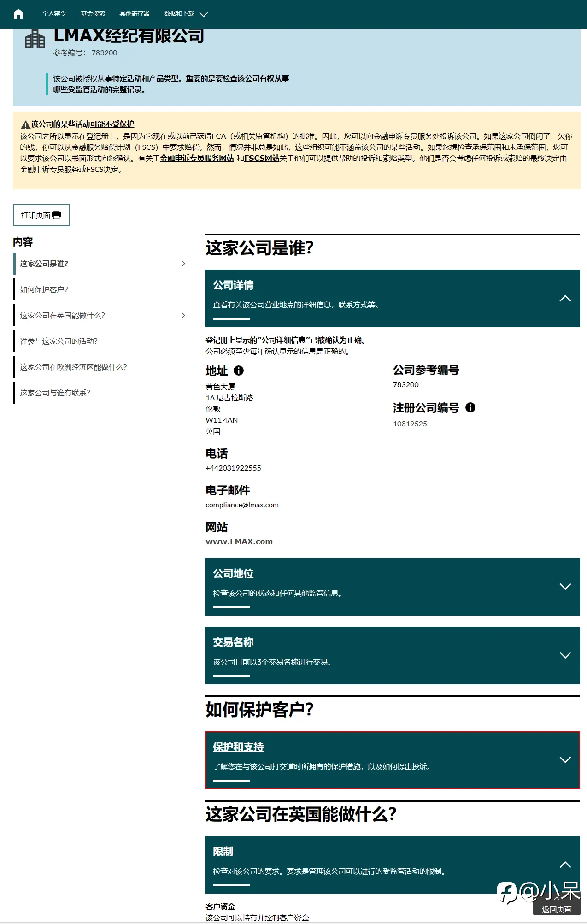587x924 pixels.
Task: Click the email compliance@lmax.com
Action: (242, 505)
